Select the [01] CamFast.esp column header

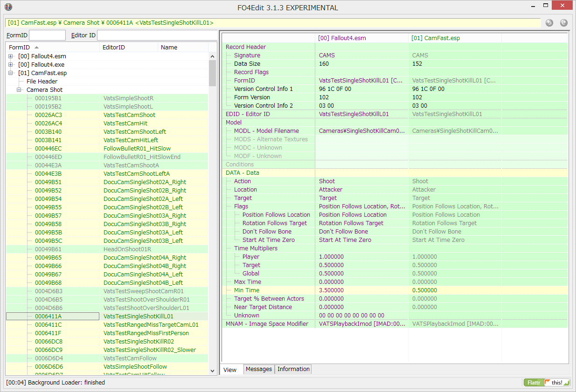pyautogui.click(x=455, y=38)
